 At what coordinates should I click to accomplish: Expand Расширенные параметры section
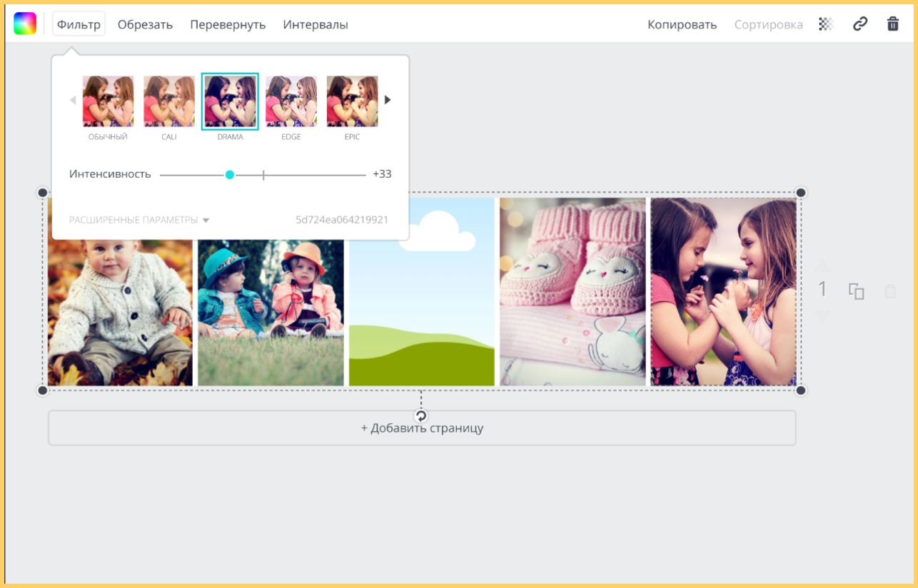(139, 220)
